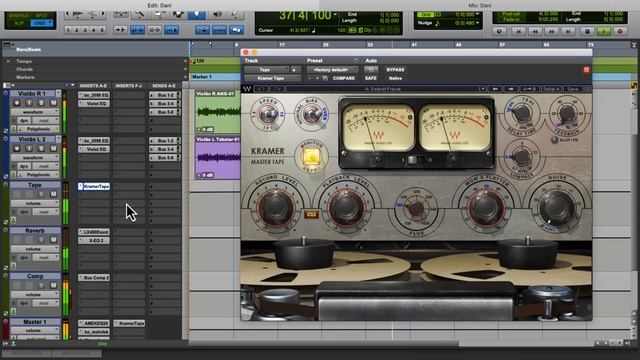Click Return to Zero transport button
This screenshot has width=640, height=360.
tap(518, 31)
